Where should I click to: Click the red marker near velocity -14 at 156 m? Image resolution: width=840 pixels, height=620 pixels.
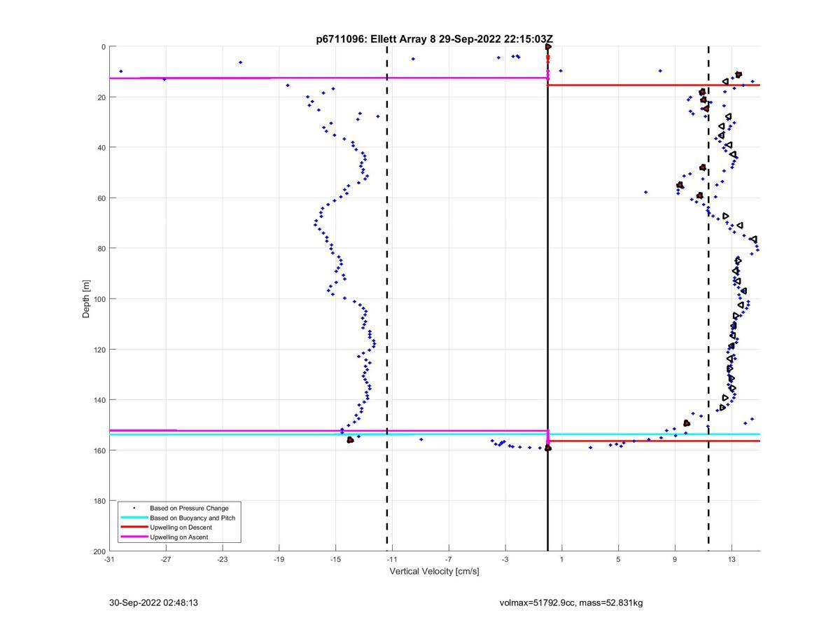350,440
